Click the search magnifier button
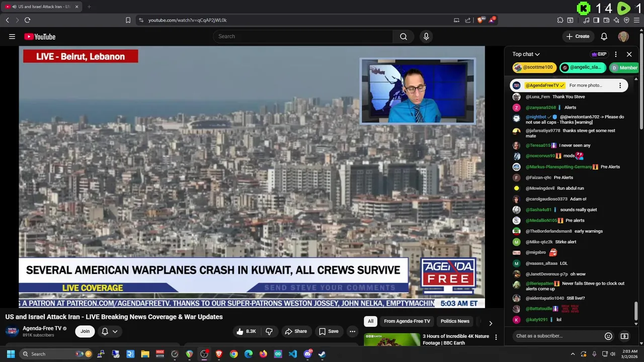This screenshot has height=362, width=644. pos(404,36)
